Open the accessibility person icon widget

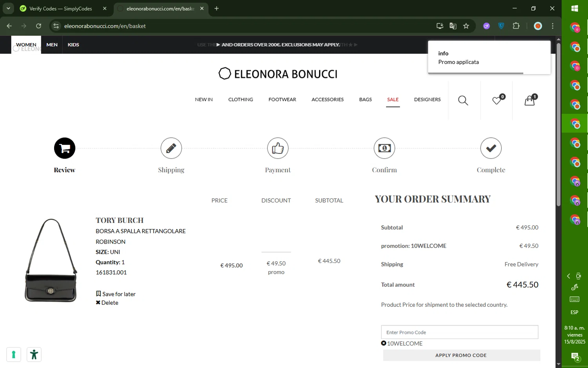tap(34, 355)
